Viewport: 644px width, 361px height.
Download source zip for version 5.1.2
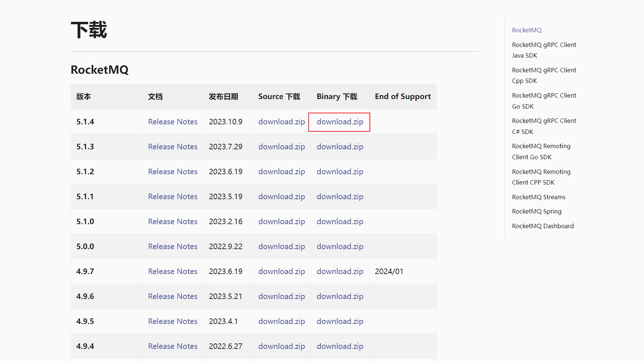(x=281, y=172)
